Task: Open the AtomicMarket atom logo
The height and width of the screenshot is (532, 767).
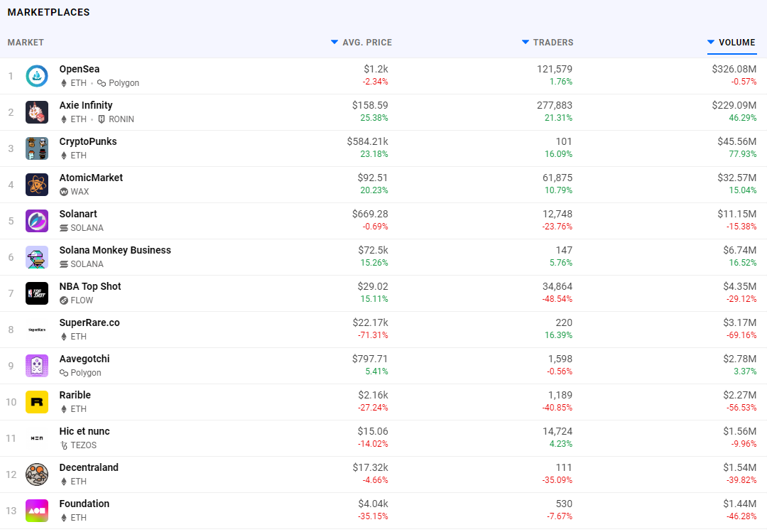Action: (37, 185)
